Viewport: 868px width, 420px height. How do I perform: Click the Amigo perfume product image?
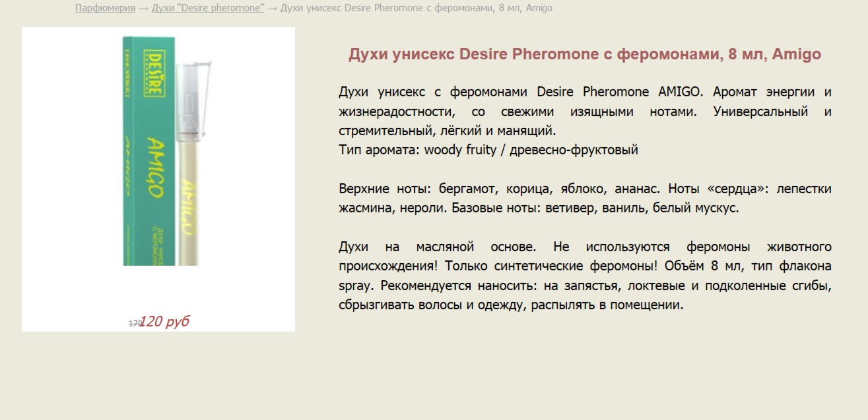click(x=158, y=151)
